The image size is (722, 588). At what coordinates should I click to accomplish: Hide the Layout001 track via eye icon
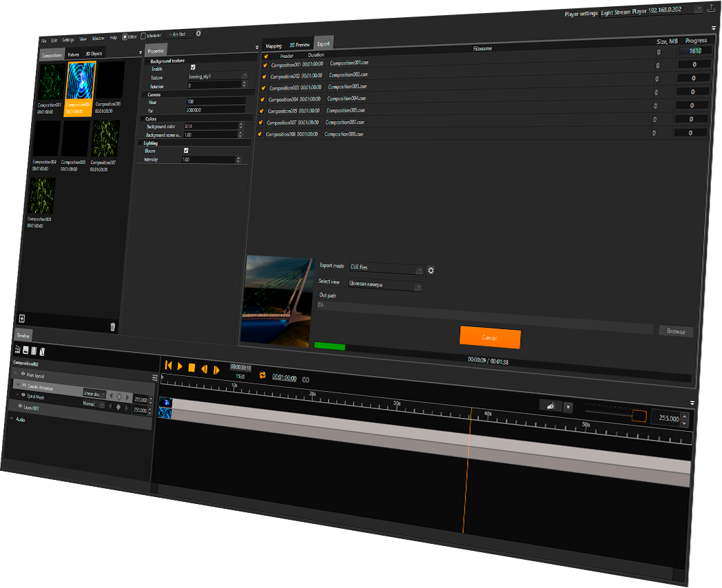click(x=20, y=406)
